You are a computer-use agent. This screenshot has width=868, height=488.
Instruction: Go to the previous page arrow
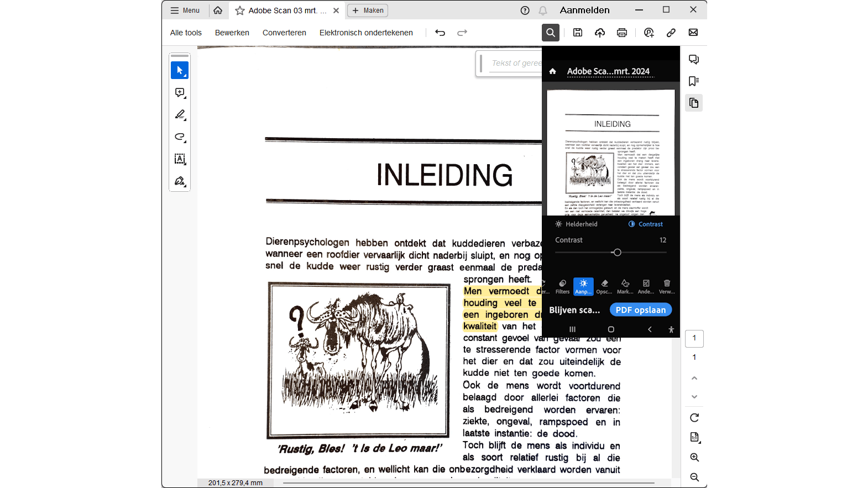click(694, 379)
